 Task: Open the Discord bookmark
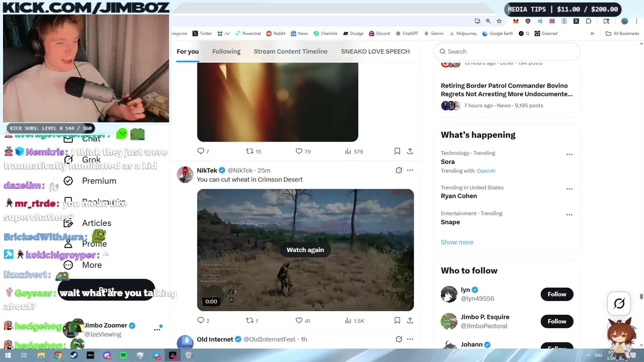click(x=379, y=34)
